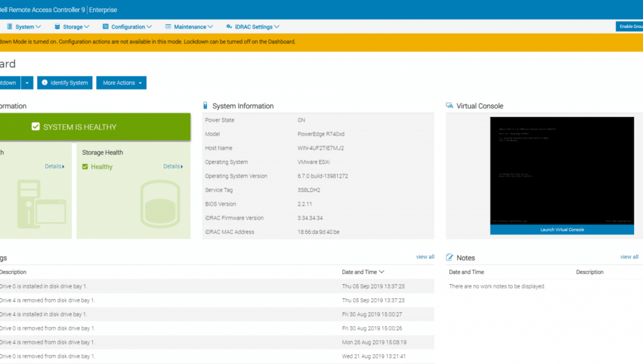Click the logs Description column header
The image size is (643, 364).
click(x=13, y=272)
